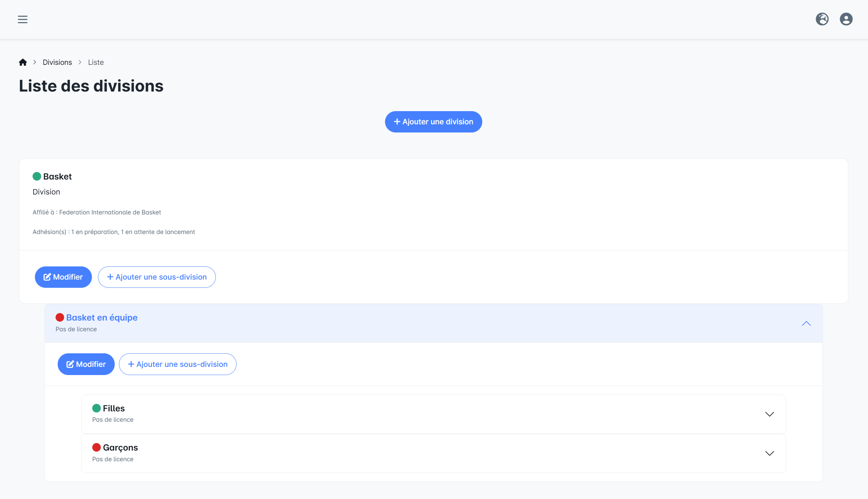Click Modifier under Basket en équipe

86,364
